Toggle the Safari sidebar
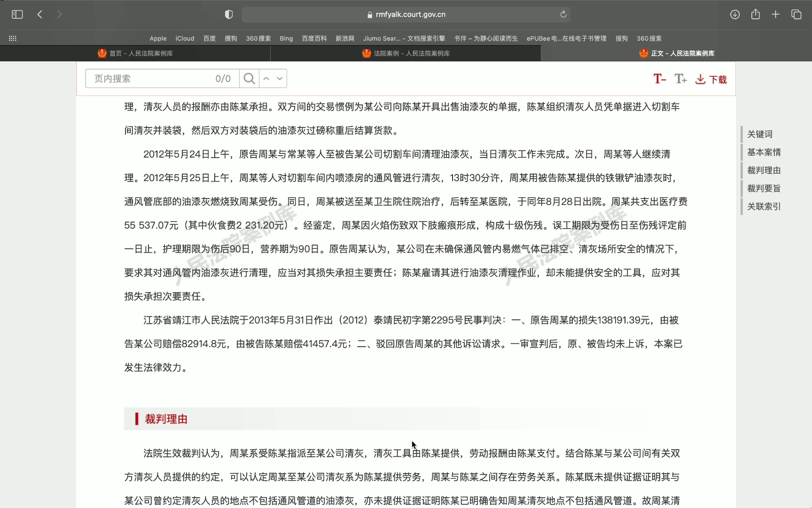Viewport: 812px width, 508px height. [17, 15]
